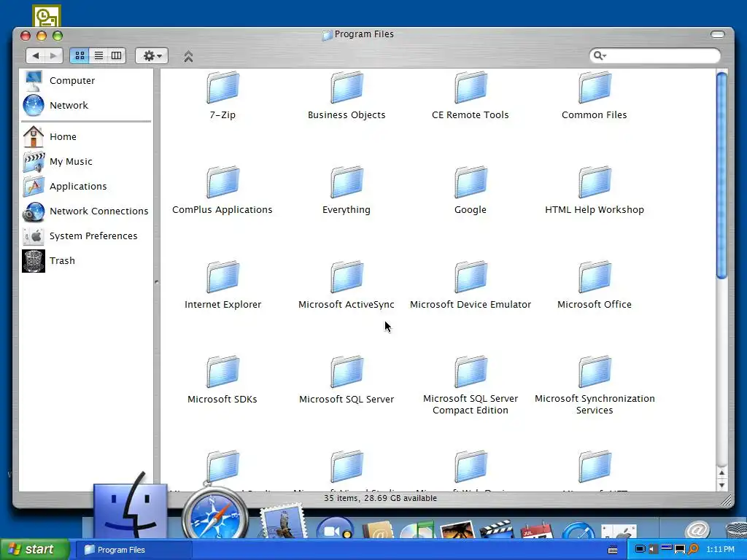Click the toolbar toggle pill button
The height and width of the screenshot is (560, 747).
pyautogui.click(x=718, y=34)
